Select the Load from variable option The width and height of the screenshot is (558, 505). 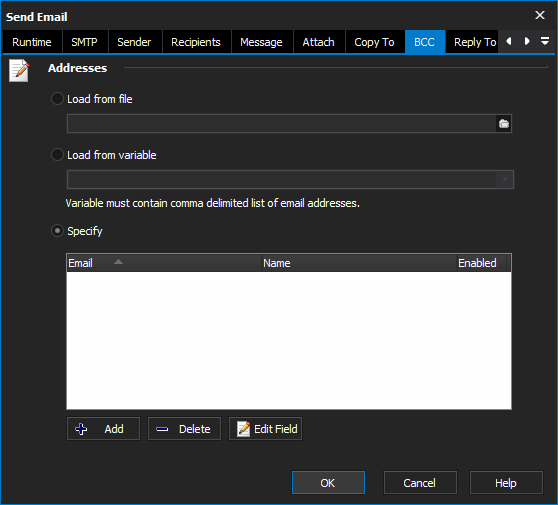click(57, 155)
